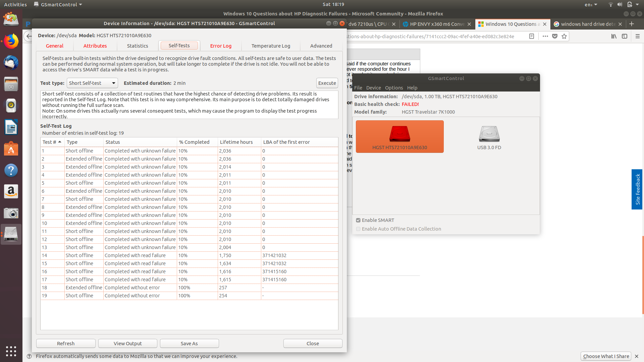Show Applications grid in dock

(x=11, y=351)
